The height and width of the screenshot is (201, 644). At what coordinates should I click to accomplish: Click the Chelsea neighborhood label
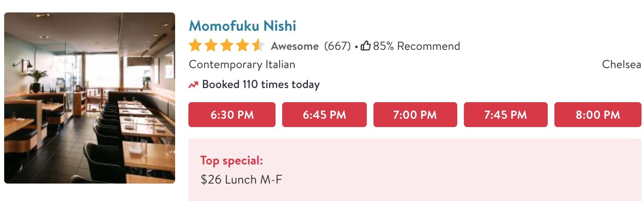point(621,65)
